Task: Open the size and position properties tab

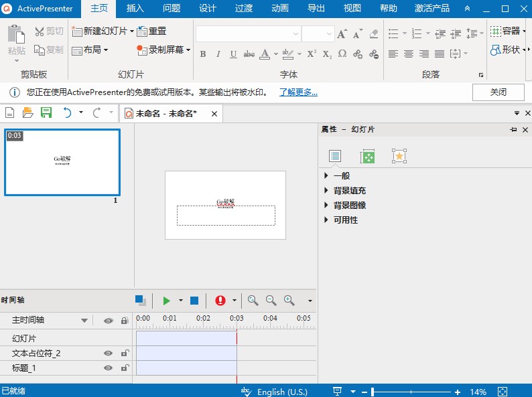Action: tap(367, 157)
